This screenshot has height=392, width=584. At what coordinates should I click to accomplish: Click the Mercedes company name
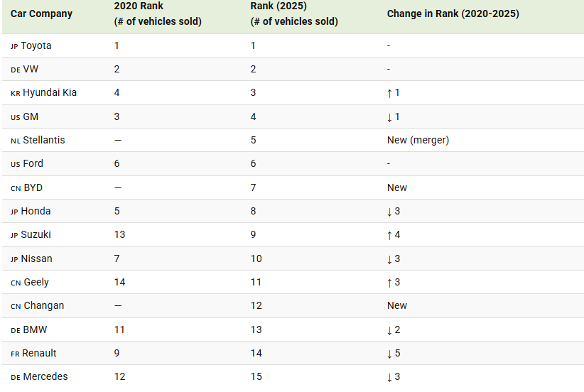(45, 377)
